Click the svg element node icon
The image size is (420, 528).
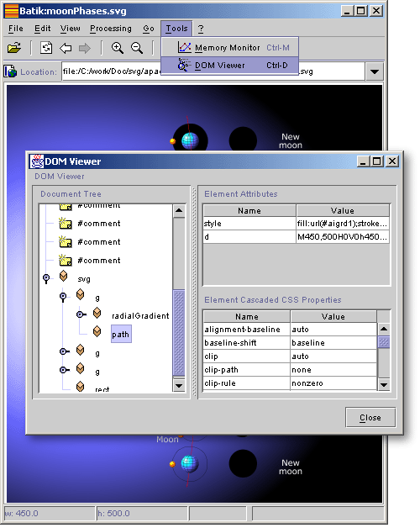tap(63, 276)
